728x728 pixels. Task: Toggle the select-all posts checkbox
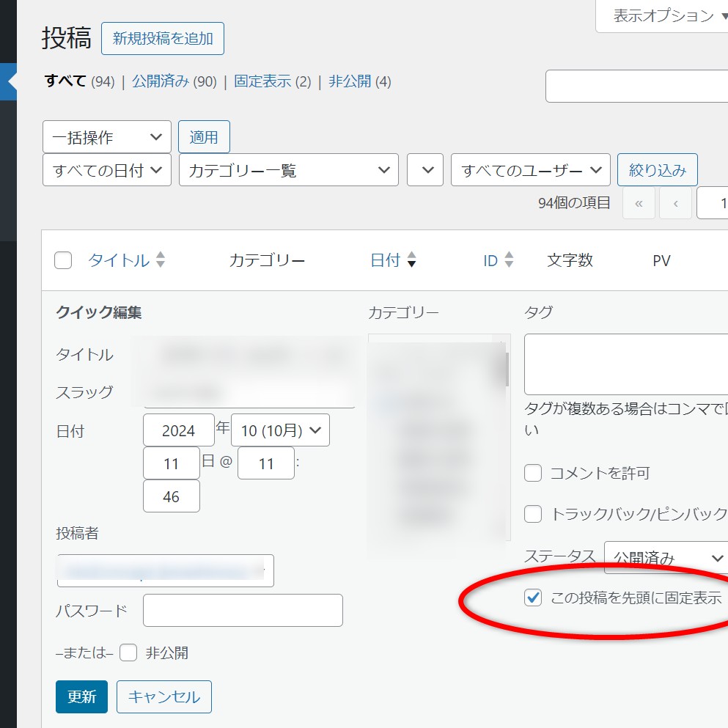pos(63,260)
